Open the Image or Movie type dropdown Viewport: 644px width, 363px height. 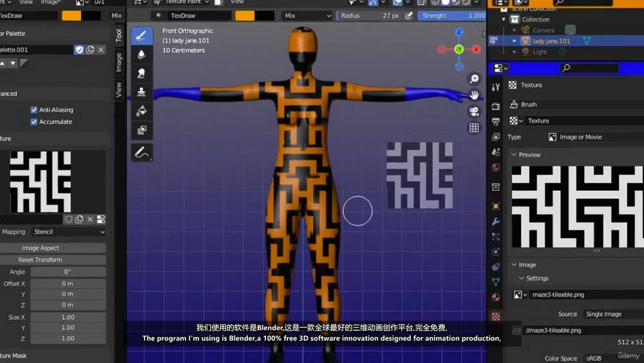click(594, 137)
